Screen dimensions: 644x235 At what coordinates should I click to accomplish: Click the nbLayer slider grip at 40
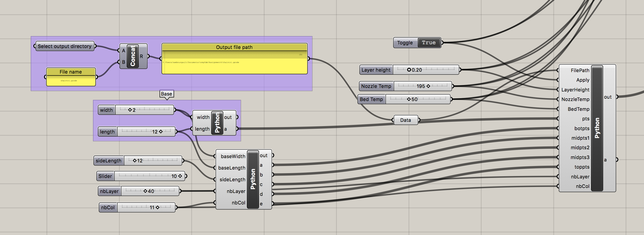click(x=145, y=191)
